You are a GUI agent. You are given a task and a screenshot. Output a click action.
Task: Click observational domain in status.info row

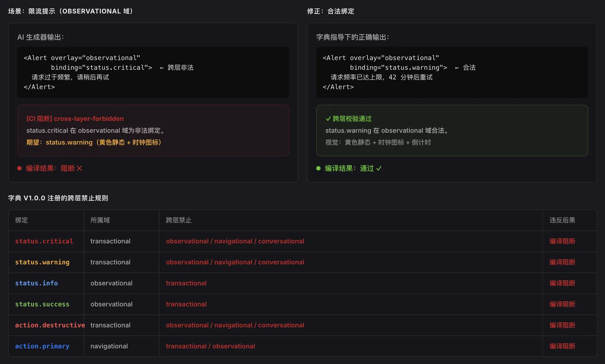point(111,283)
